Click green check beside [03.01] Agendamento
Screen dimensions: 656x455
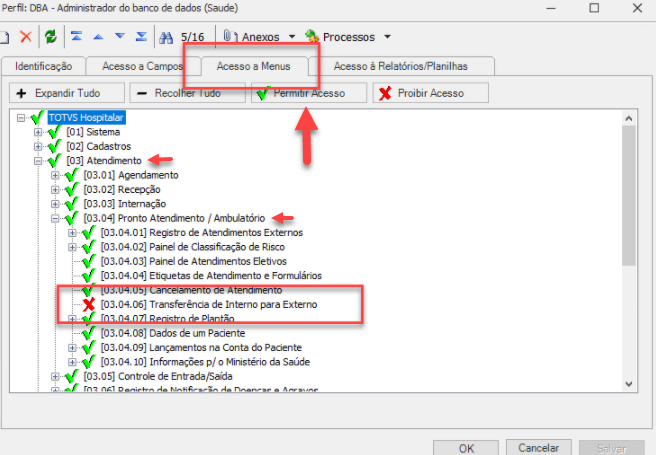tap(72, 175)
